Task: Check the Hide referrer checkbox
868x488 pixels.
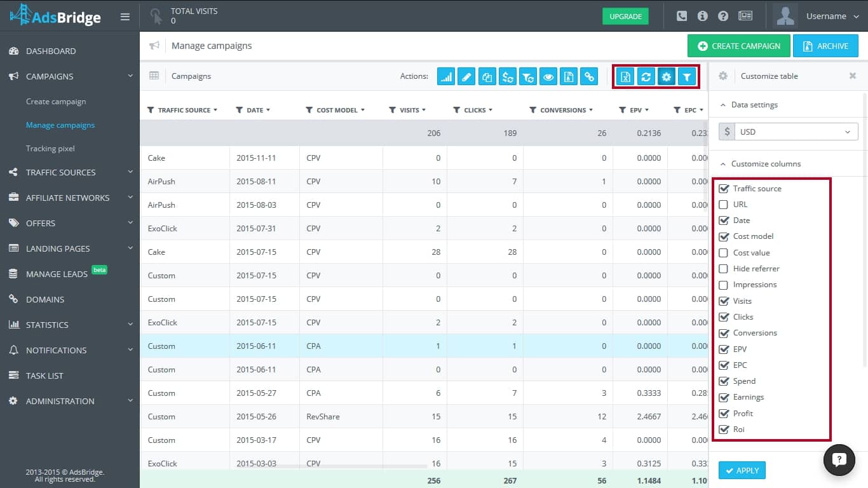Action: click(723, 269)
